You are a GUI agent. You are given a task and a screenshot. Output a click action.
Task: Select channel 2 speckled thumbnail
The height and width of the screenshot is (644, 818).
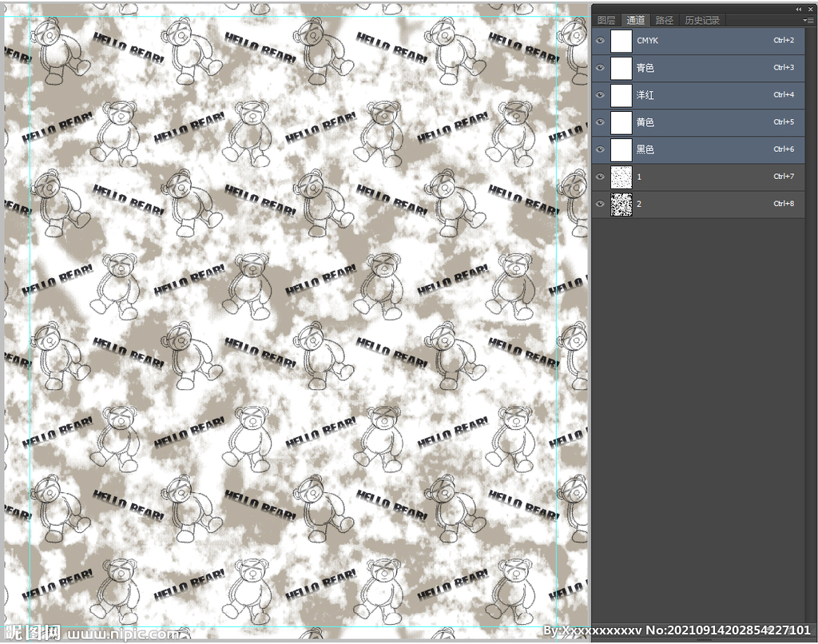(x=621, y=204)
